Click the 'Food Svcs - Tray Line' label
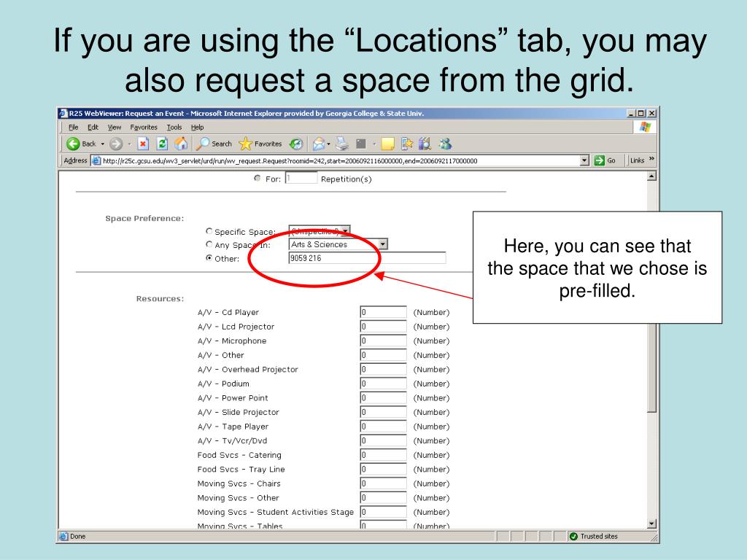This screenshot has width=747, height=560. (x=241, y=470)
